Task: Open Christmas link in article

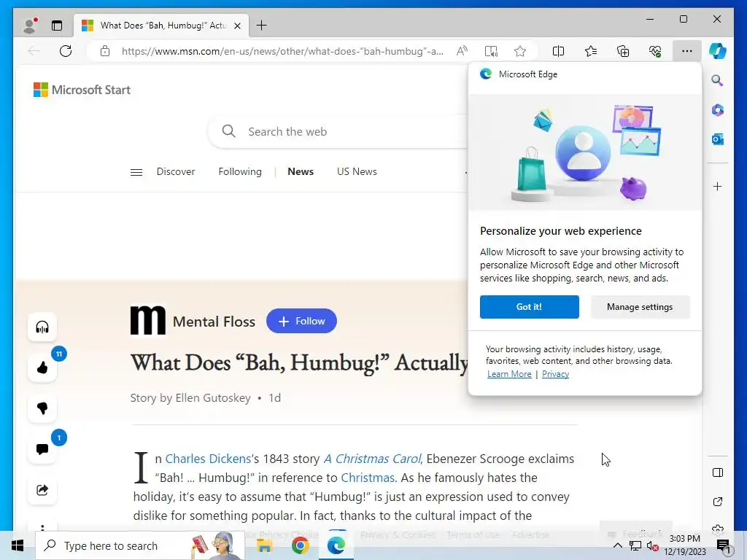Action: pyautogui.click(x=368, y=478)
